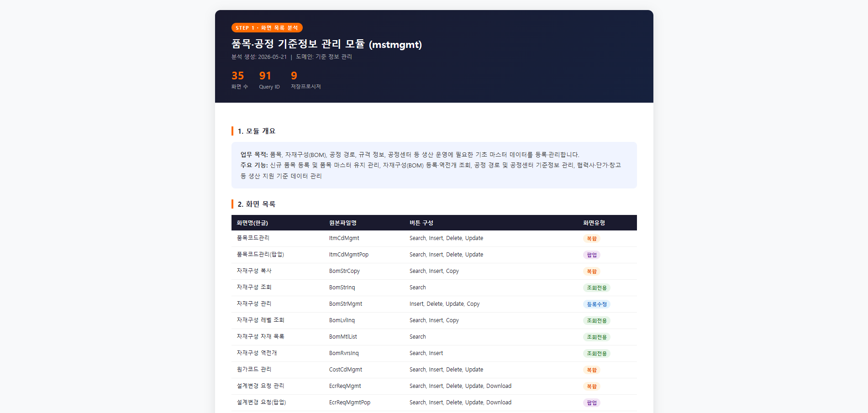The image size is (868, 413).
Task: Click the 주요 기능 line in the overview box
Action: click(431, 170)
